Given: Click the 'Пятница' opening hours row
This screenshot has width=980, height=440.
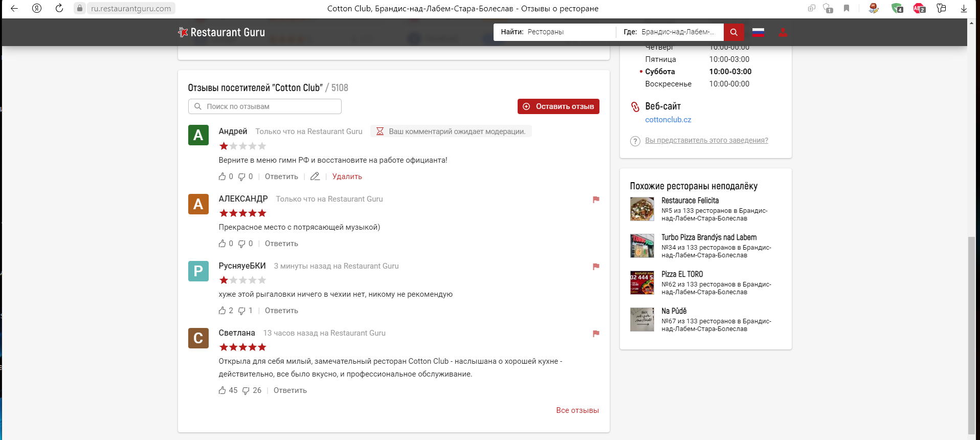Looking at the screenshot, I should pyautogui.click(x=697, y=59).
